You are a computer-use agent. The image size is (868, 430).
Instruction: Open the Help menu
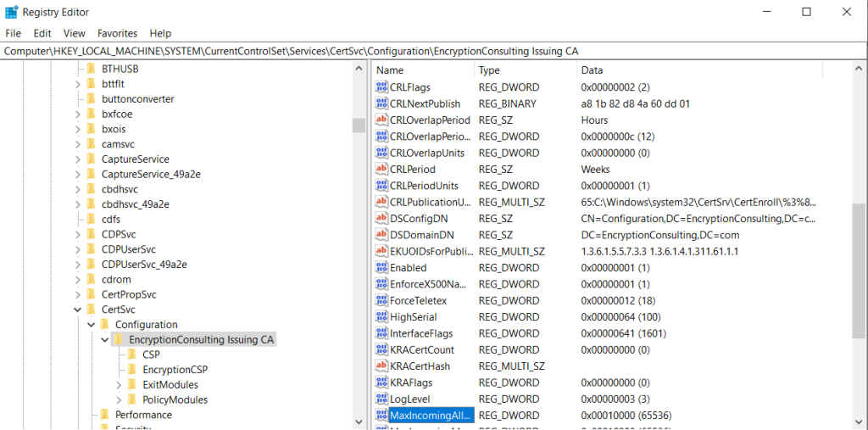pyautogui.click(x=160, y=33)
